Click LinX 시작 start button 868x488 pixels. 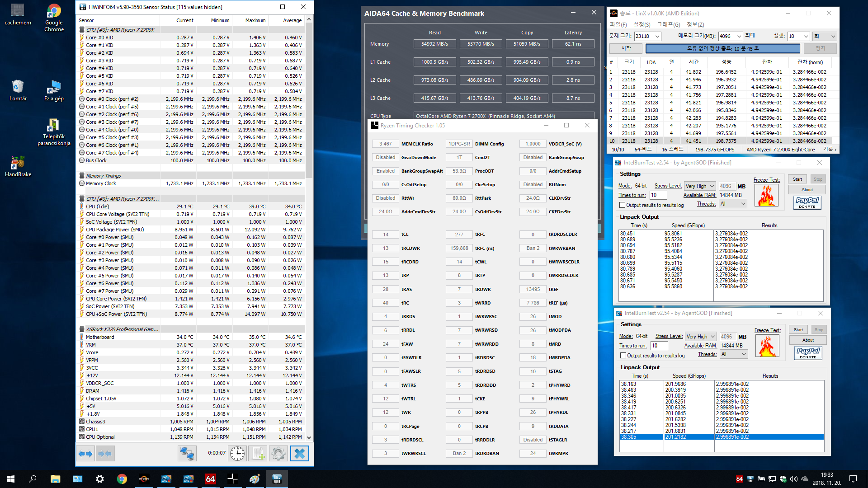pos(626,48)
